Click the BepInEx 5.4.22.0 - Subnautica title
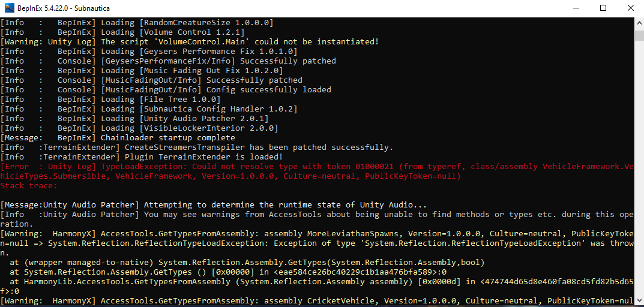Screen dimensions: 644x307 (x=64, y=8)
